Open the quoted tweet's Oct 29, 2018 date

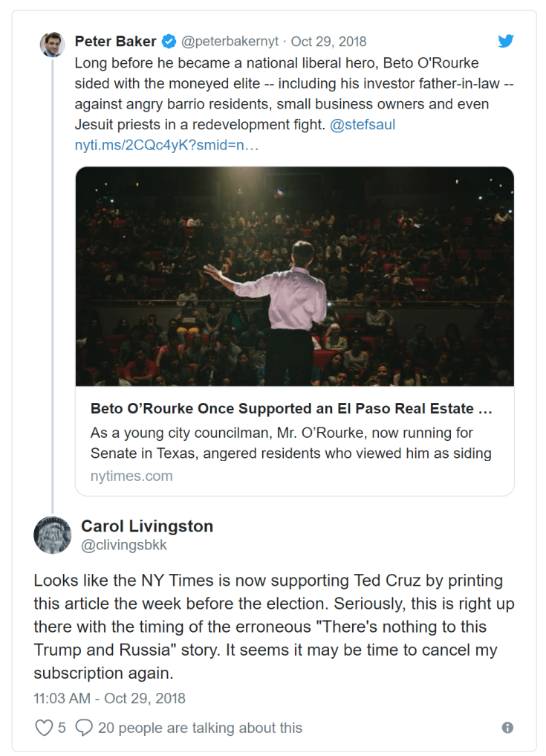328,42
